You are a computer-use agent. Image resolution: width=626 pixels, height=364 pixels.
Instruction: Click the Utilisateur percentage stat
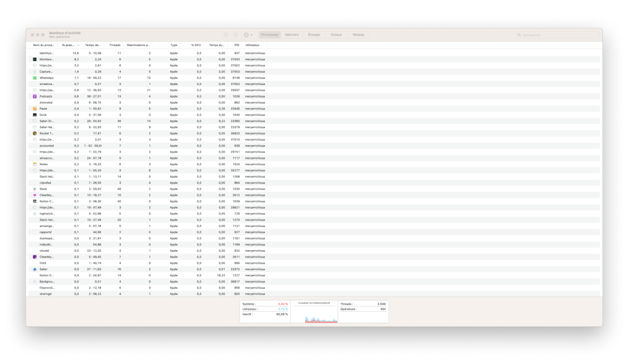[283, 309]
